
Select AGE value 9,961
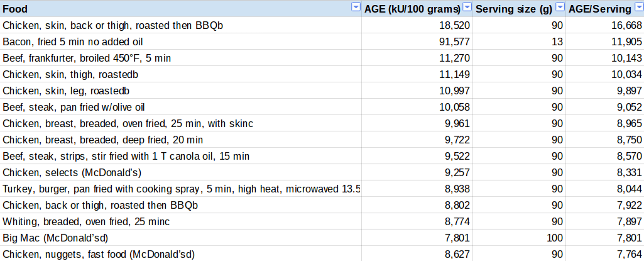(417, 123)
